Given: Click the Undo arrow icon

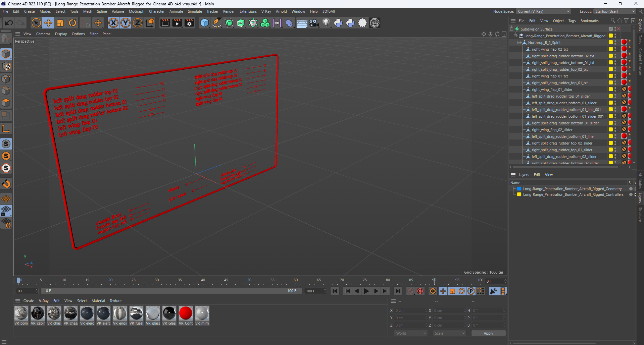Looking at the screenshot, I should (x=9, y=23).
